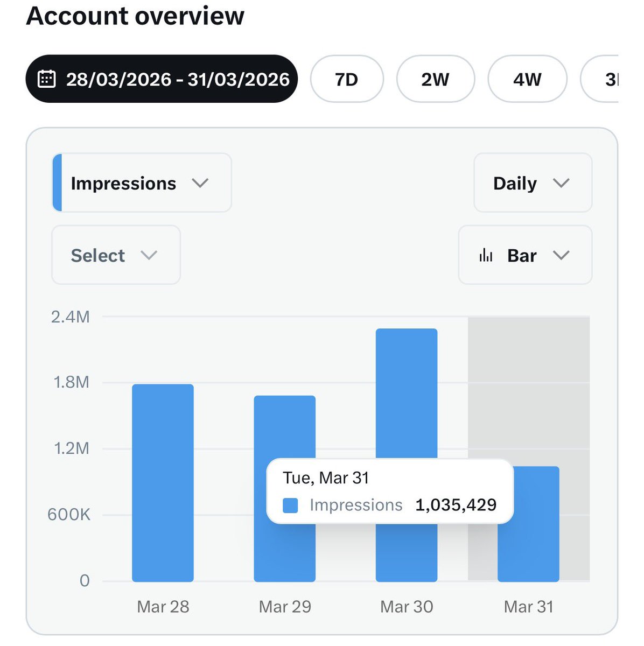Click the Account overview heading
This screenshot has width=644, height=646.
(x=135, y=16)
